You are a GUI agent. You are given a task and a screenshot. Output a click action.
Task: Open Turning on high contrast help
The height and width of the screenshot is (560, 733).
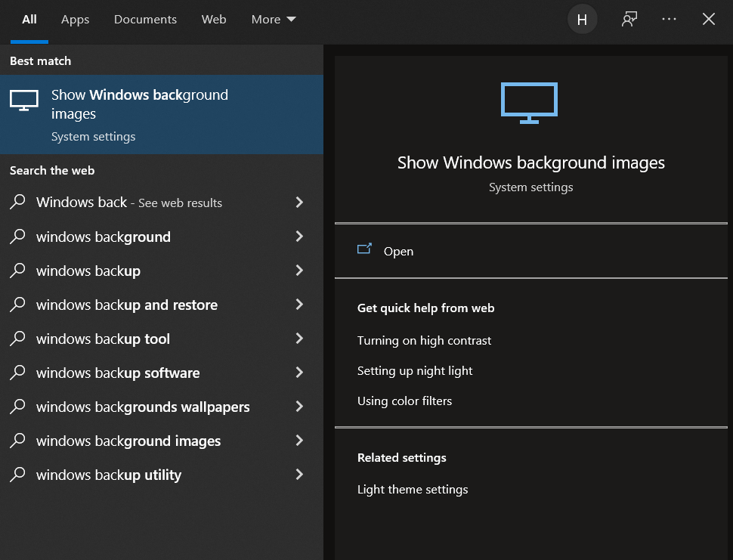point(424,340)
